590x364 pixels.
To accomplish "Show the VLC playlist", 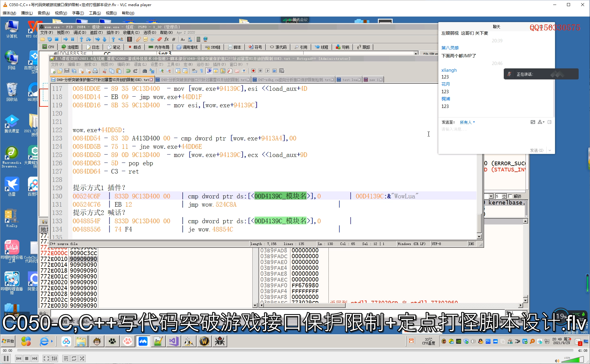I will 66,358.
